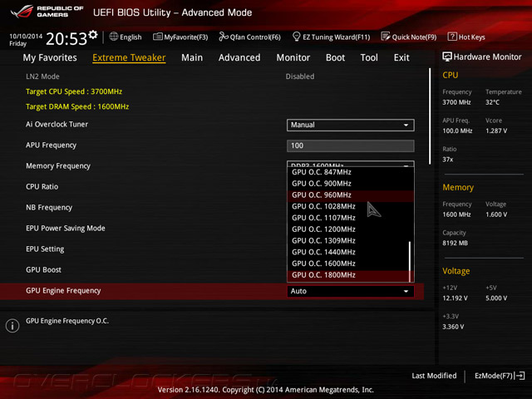Switch to Extreme Tweaker tab
Image resolution: width=532 pixels, height=399 pixels.
coord(129,57)
